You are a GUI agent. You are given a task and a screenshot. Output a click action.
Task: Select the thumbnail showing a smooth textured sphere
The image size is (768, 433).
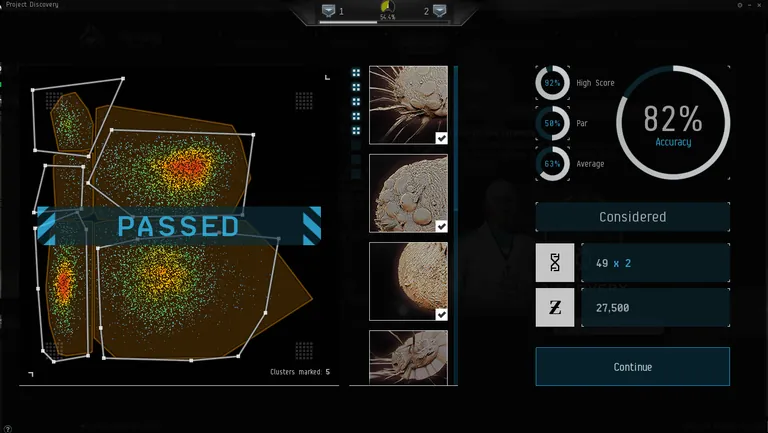pos(408,281)
